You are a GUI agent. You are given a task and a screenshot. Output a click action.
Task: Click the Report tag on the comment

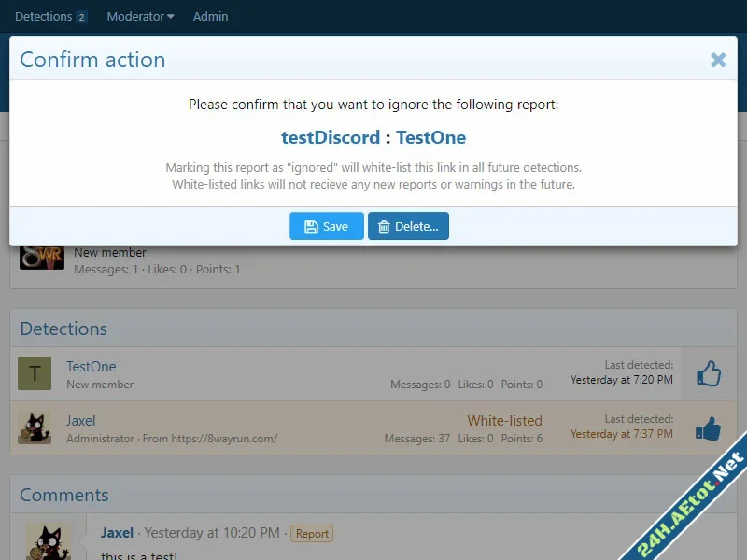coord(312,534)
